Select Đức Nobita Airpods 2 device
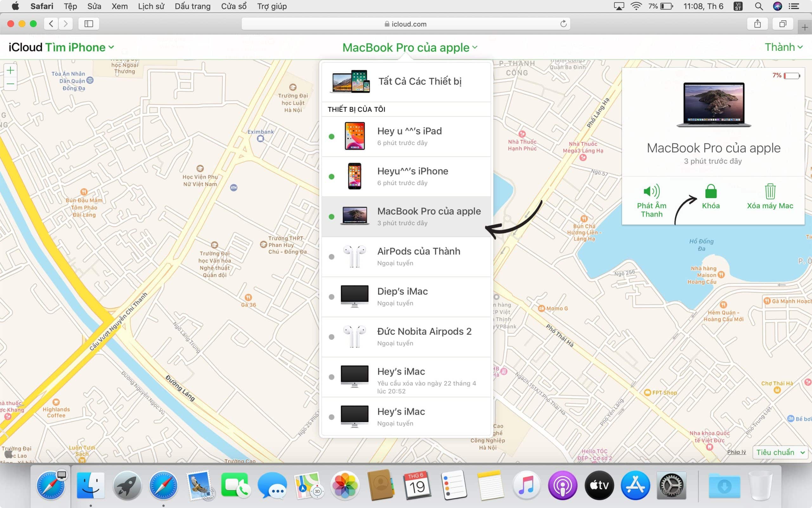812x508 pixels. click(x=406, y=337)
